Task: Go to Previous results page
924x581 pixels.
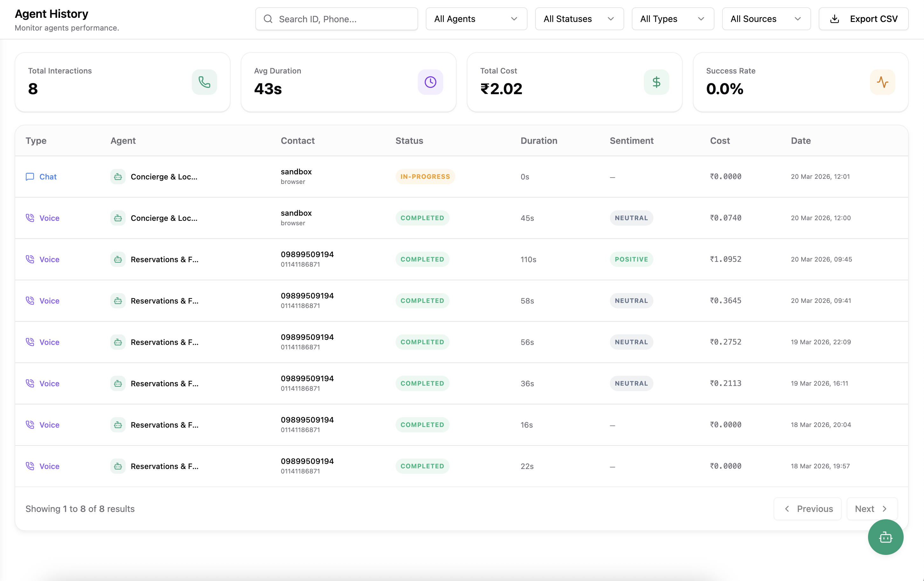Action: click(x=807, y=509)
